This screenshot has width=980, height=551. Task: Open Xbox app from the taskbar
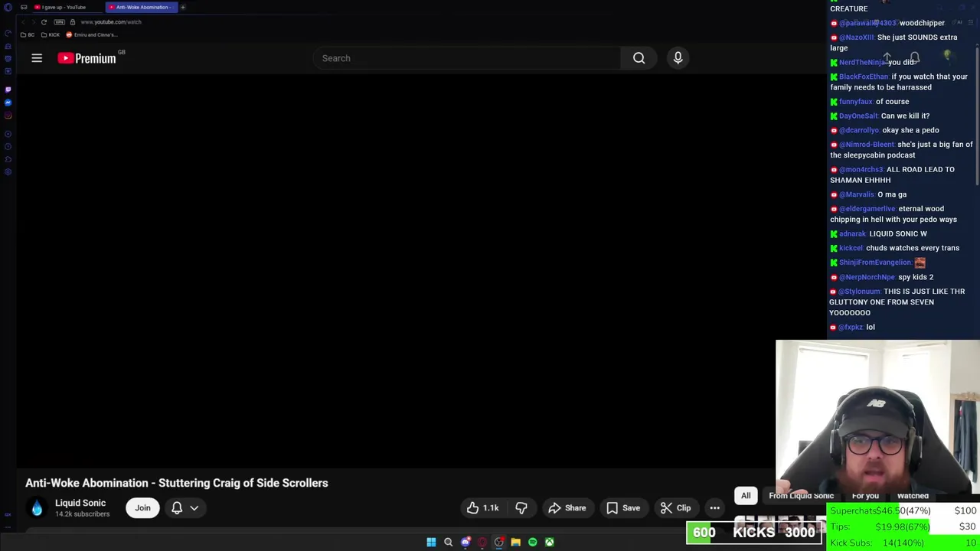tap(549, 543)
